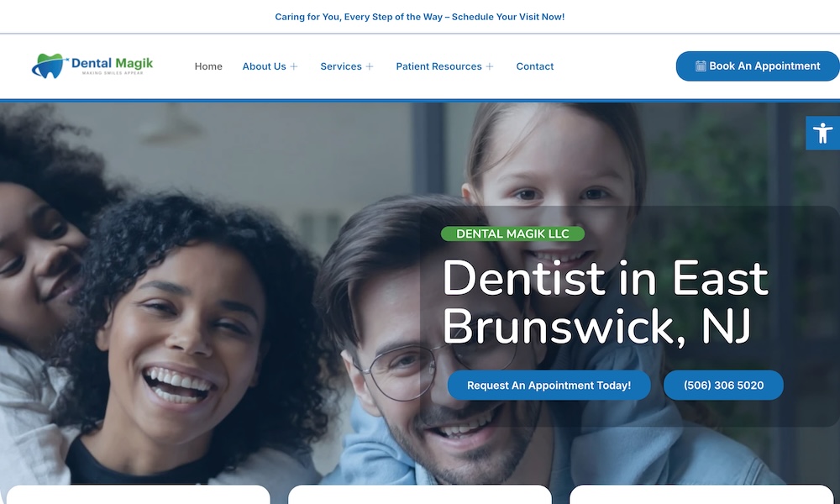The image size is (840, 504).
Task: Select Patient Resources in navigation
Action: point(438,66)
